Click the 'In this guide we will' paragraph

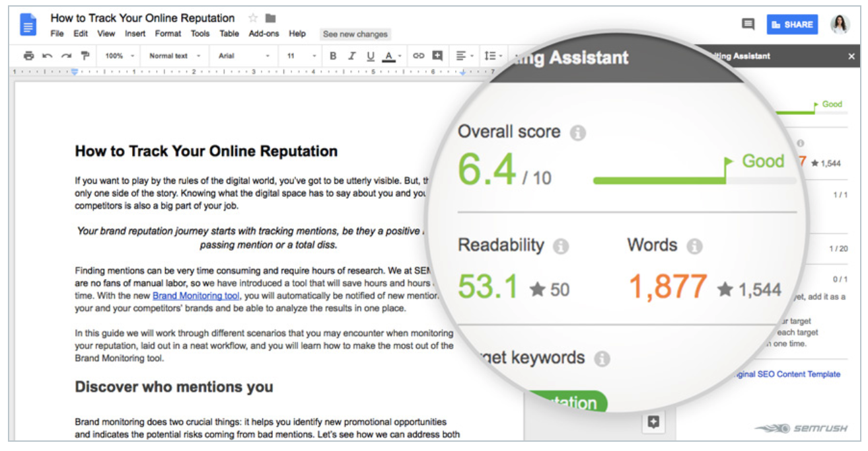click(264, 346)
